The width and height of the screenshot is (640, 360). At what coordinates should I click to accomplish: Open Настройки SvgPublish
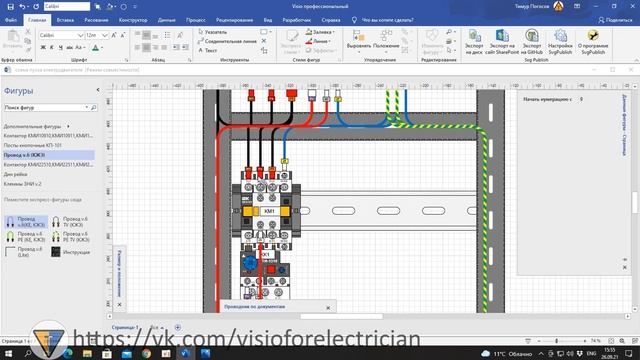[560, 42]
